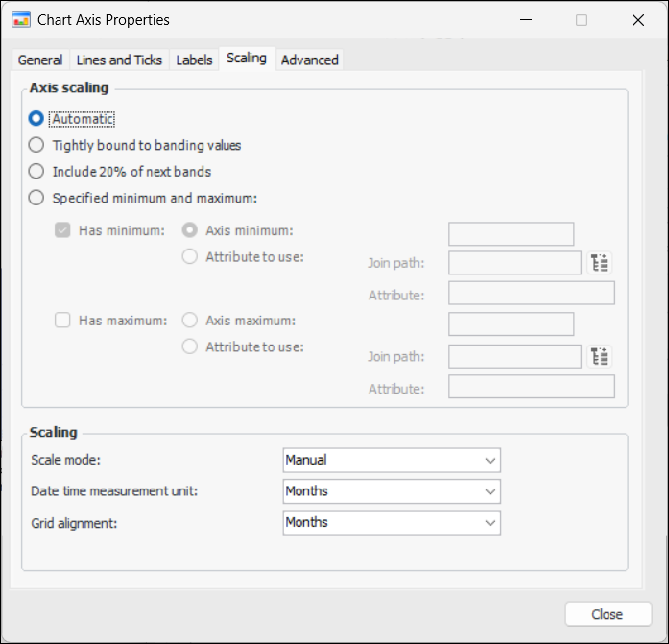Image resolution: width=669 pixels, height=644 pixels.
Task: Click the Axis minimum value field
Action: pos(511,234)
